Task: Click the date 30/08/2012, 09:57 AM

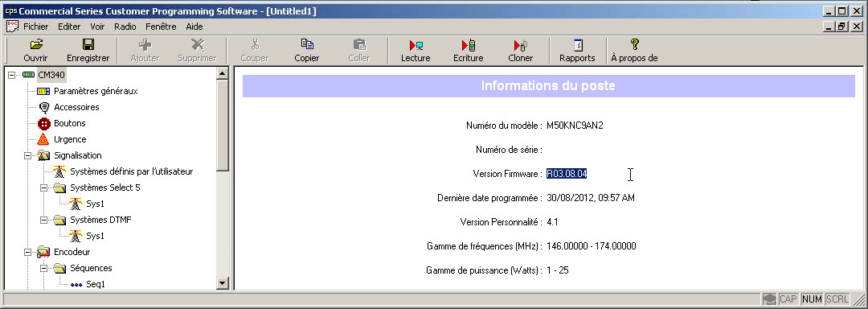Action: [x=591, y=198]
